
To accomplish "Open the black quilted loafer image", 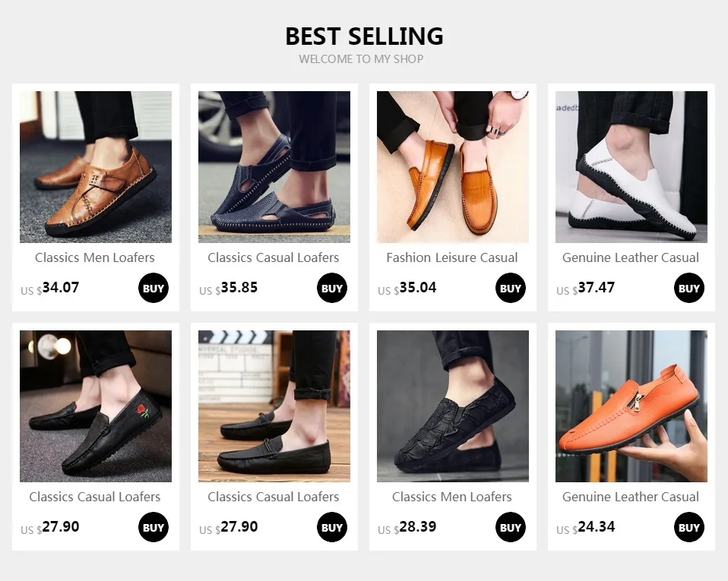I will click(453, 406).
